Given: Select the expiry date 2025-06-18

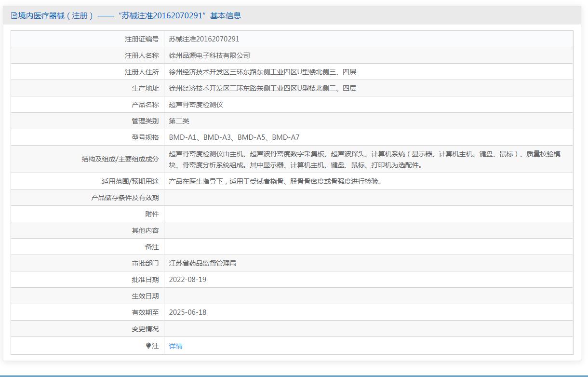Looking at the screenshot, I should tap(187, 312).
